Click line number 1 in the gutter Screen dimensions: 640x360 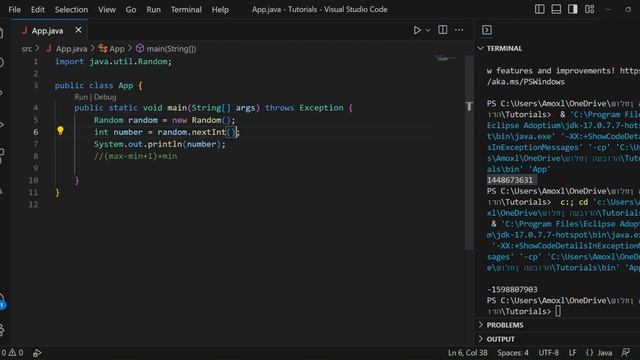point(36,62)
